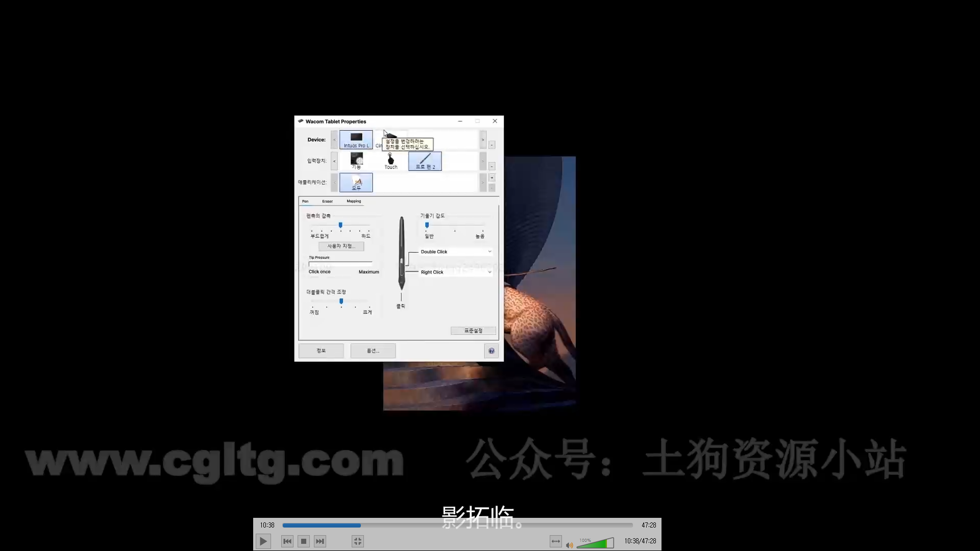980x551 pixels.
Task: Expand the Right Click pen button dropdown
Action: [x=456, y=272]
